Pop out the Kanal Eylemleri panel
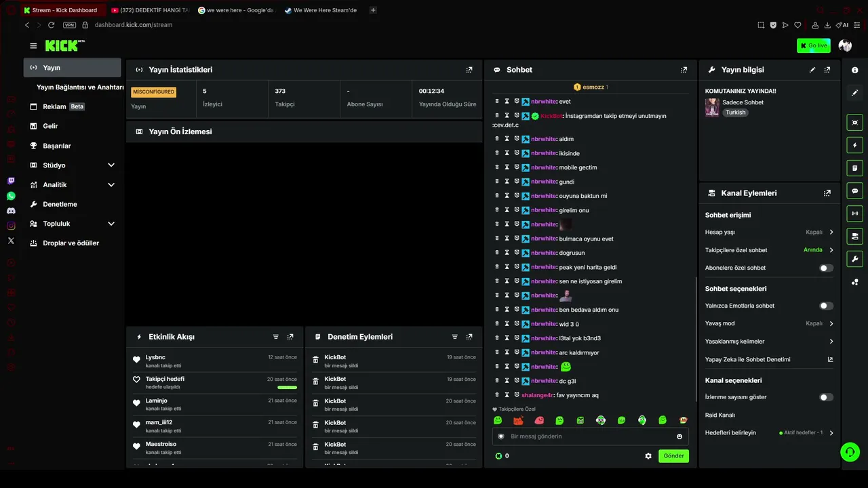The height and width of the screenshot is (488, 868). pyautogui.click(x=827, y=193)
